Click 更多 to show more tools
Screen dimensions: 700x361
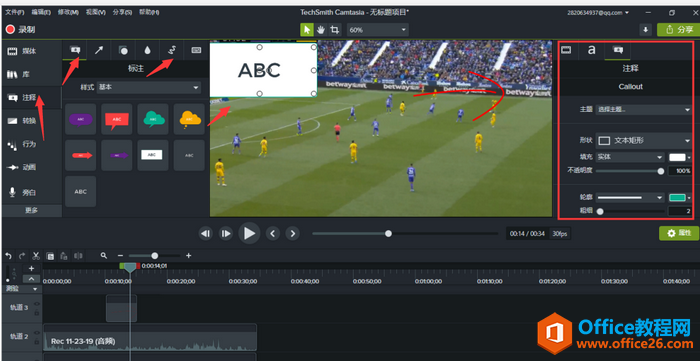tap(31, 210)
